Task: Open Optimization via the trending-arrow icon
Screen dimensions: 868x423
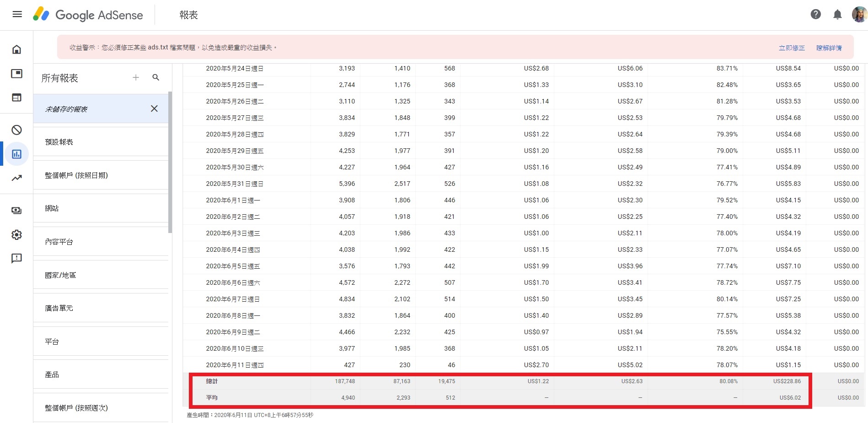Action: [x=16, y=178]
